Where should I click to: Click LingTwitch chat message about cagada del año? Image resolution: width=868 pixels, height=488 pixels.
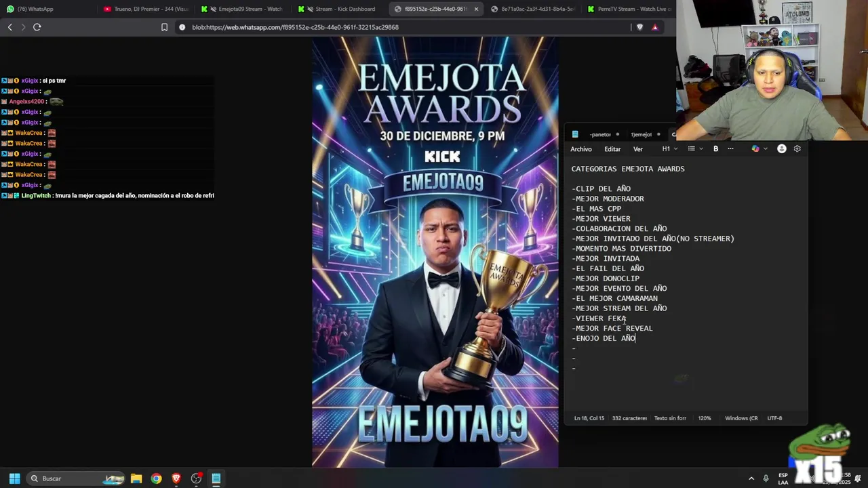135,196
